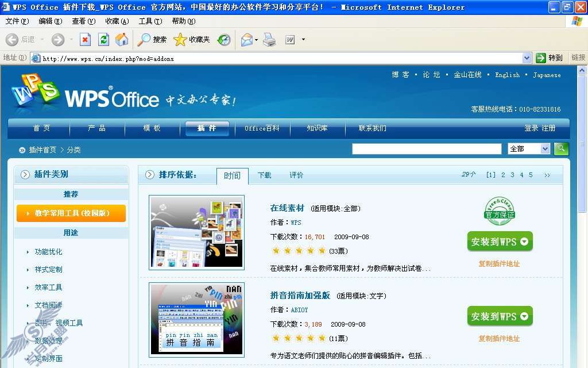Open the 知识库 navigation tab

coord(317,128)
